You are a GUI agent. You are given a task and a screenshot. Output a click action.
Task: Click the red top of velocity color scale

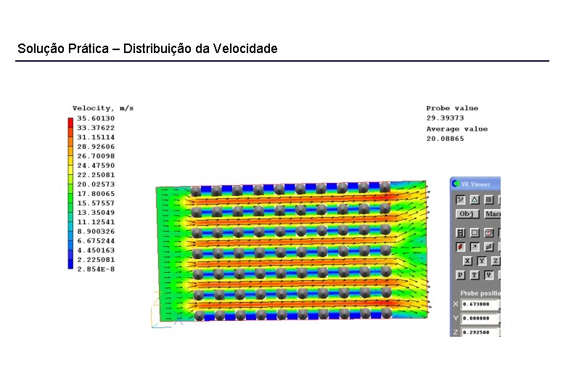[70, 123]
